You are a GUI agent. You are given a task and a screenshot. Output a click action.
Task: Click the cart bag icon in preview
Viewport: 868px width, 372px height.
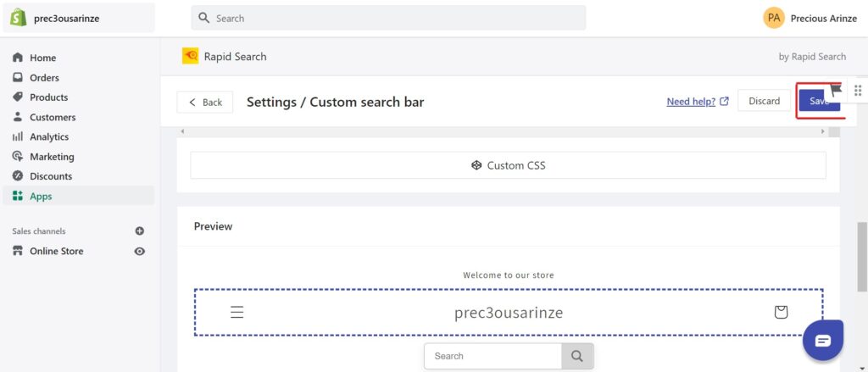click(781, 312)
